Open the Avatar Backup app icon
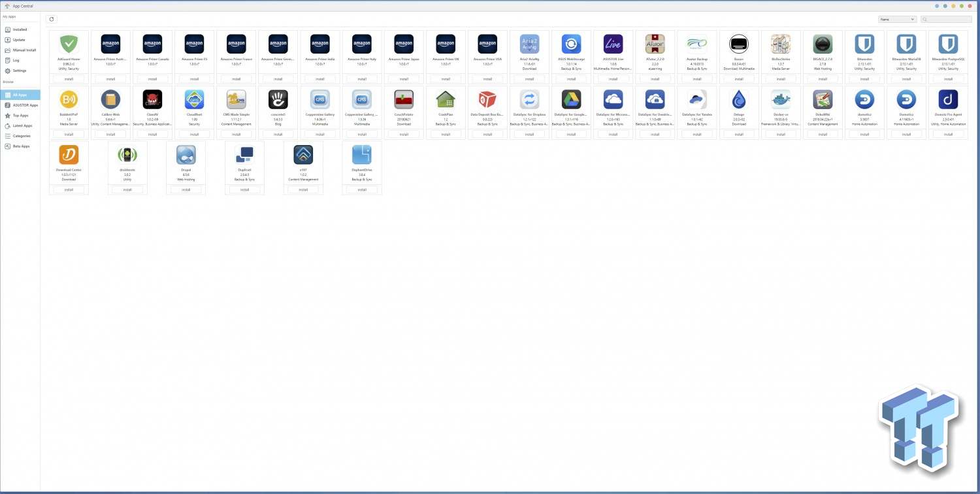 click(696, 44)
